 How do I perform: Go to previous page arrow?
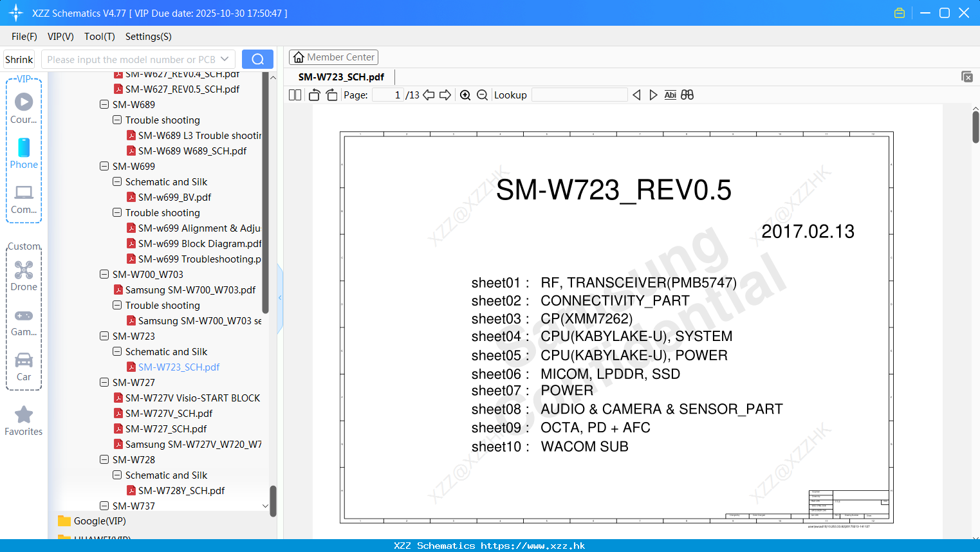pos(429,95)
